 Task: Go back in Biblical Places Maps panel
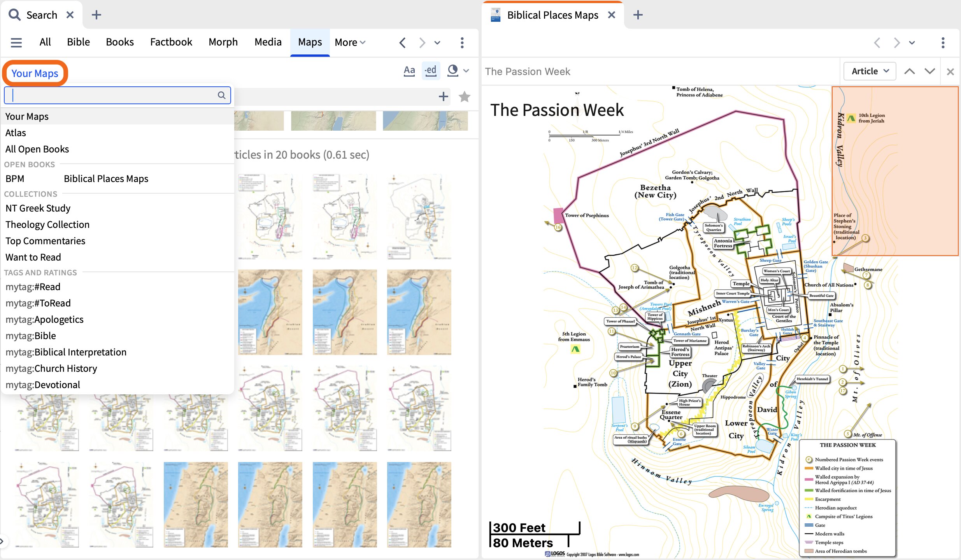coord(877,42)
